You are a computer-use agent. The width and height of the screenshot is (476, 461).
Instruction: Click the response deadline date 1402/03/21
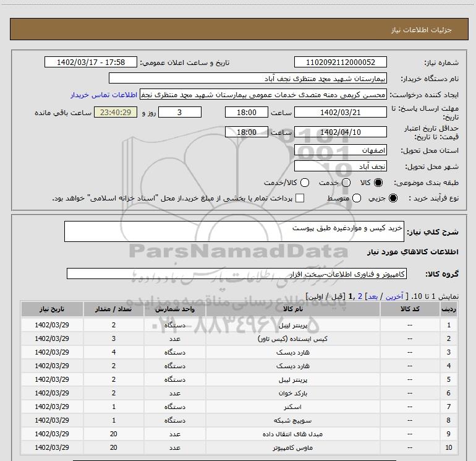[340, 113]
